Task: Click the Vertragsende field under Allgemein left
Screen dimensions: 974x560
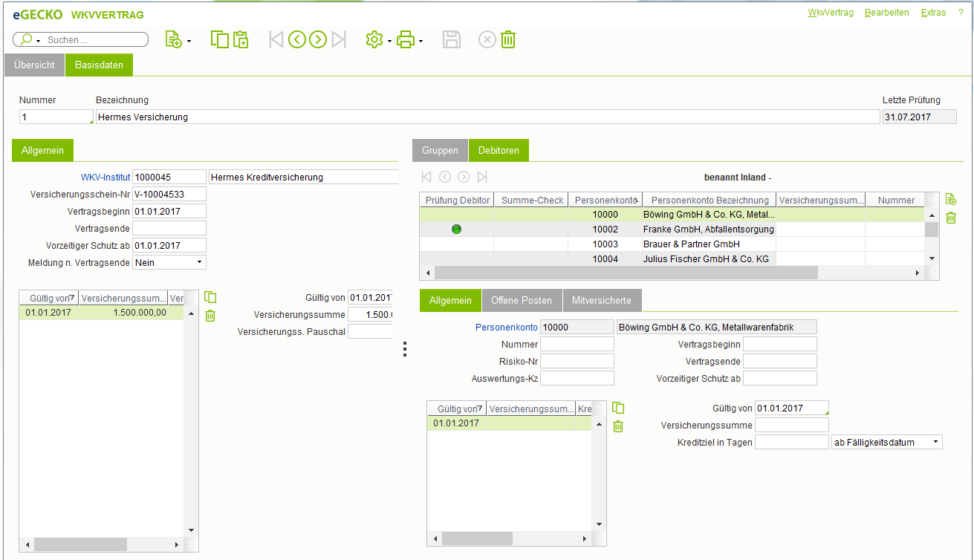Action: tap(169, 228)
